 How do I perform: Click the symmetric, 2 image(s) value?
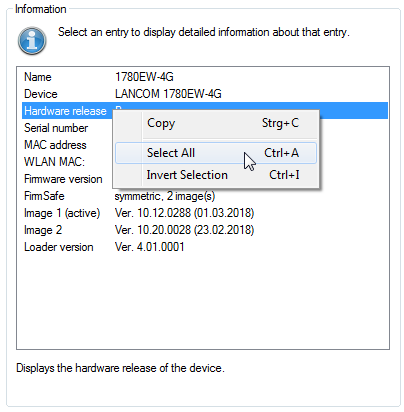(x=165, y=196)
